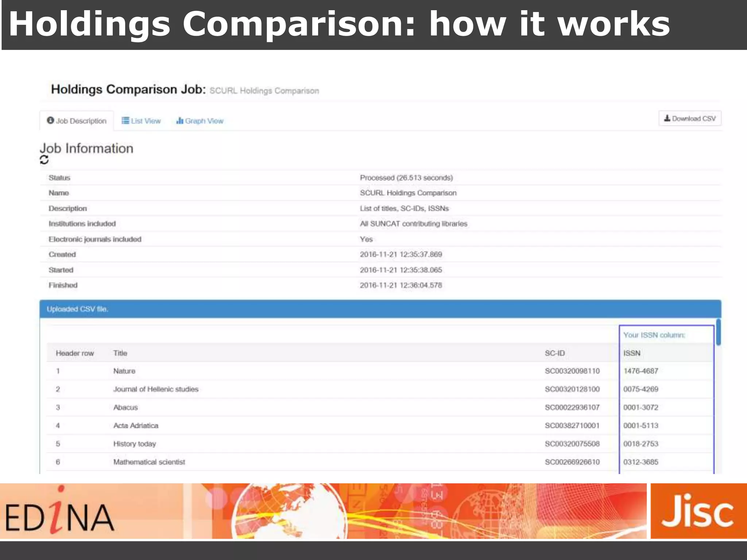Viewport: 747px width, 560px height.
Task: Click the ISSN column header
Action: click(x=632, y=353)
